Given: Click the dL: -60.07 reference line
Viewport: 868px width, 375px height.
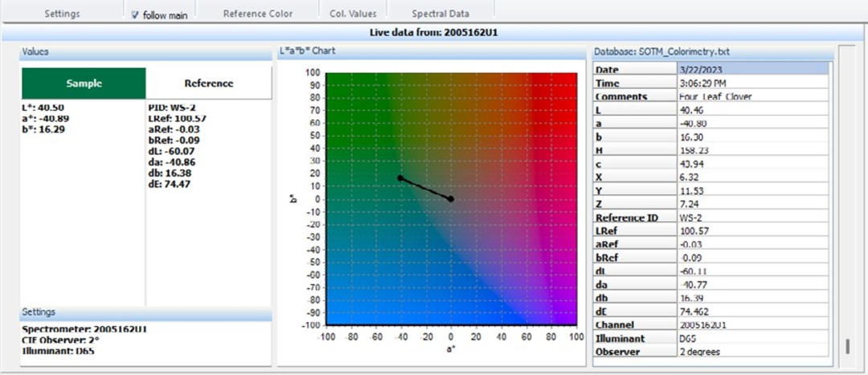Looking at the screenshot, I should coord(174,151).
